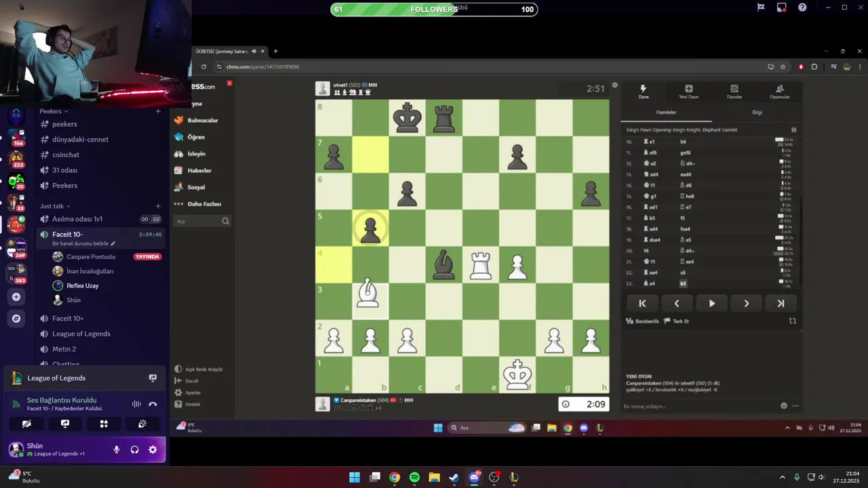This screenshot has height=488, width=868.
Task: Deafen Discord audio with headphone icon
Action: pos(134,449)
